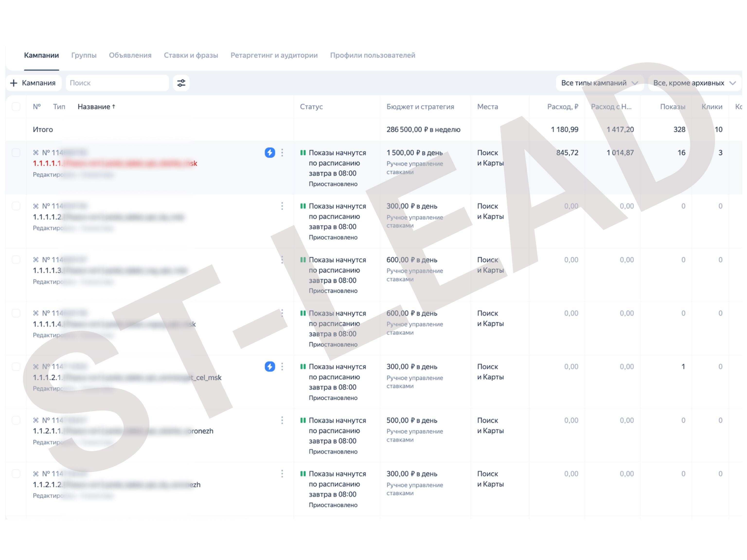Open three-dot menu for campaign 1.1.1.1.3.

(x=282, y=260)
